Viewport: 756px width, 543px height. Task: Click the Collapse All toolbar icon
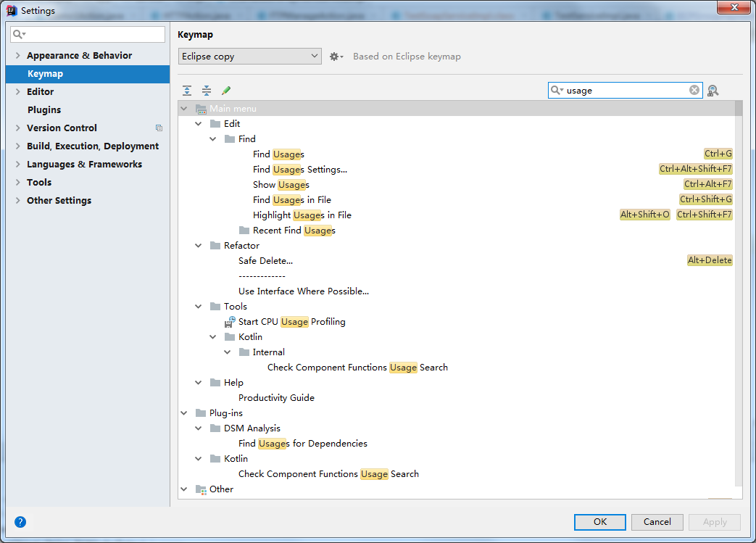207,91
